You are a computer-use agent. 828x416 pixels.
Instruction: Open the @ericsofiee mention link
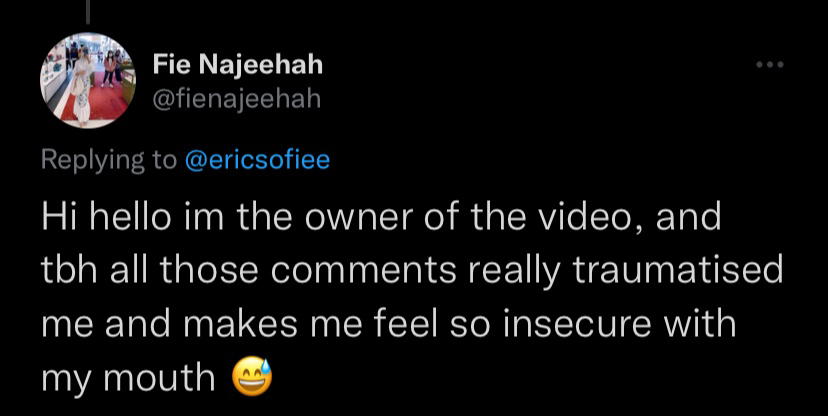click(257, 160)
